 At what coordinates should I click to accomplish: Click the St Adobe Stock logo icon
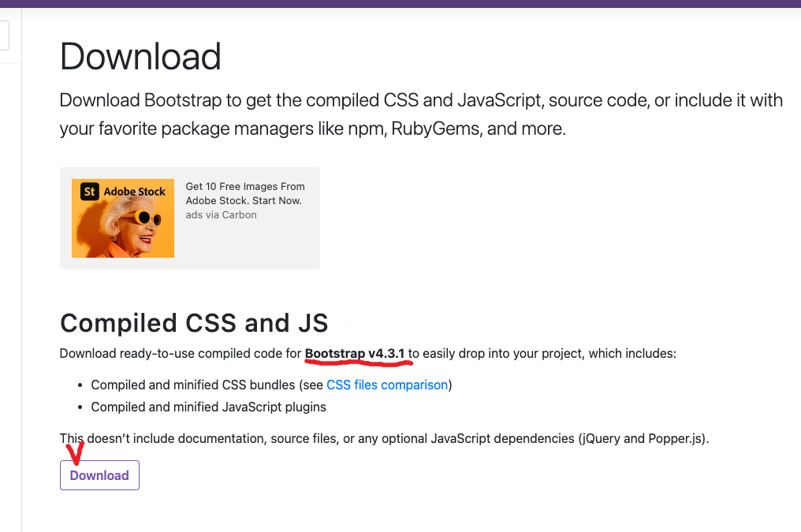point(89,192)
